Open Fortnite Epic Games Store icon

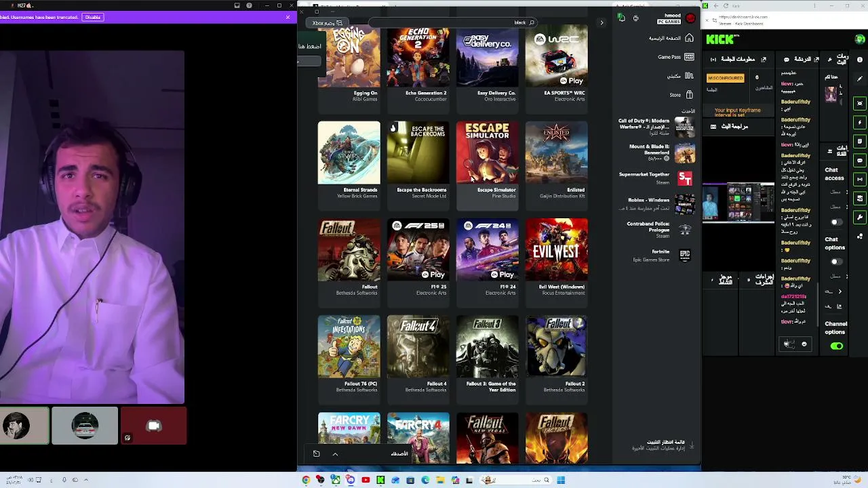tap(685, 255)
